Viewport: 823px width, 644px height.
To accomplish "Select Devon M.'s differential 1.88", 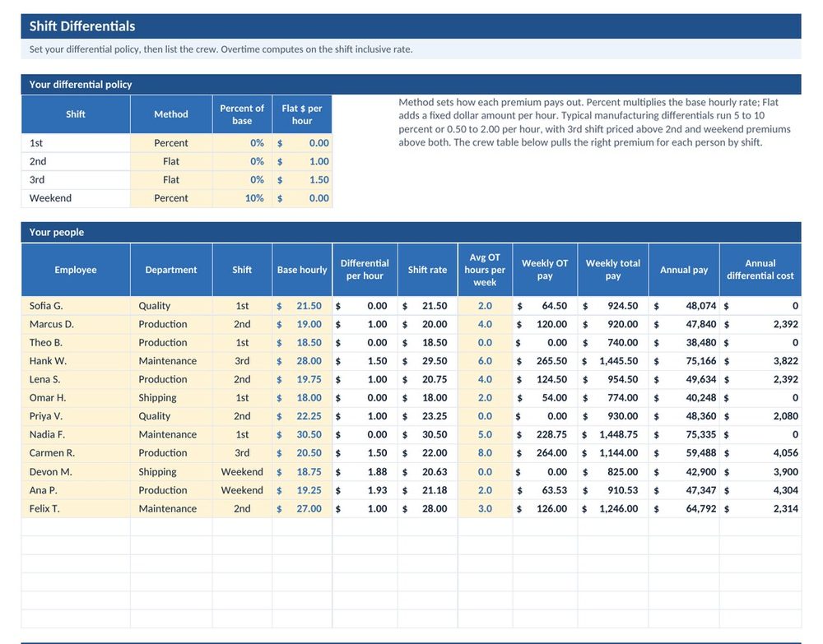I will [x=365, y=471].
